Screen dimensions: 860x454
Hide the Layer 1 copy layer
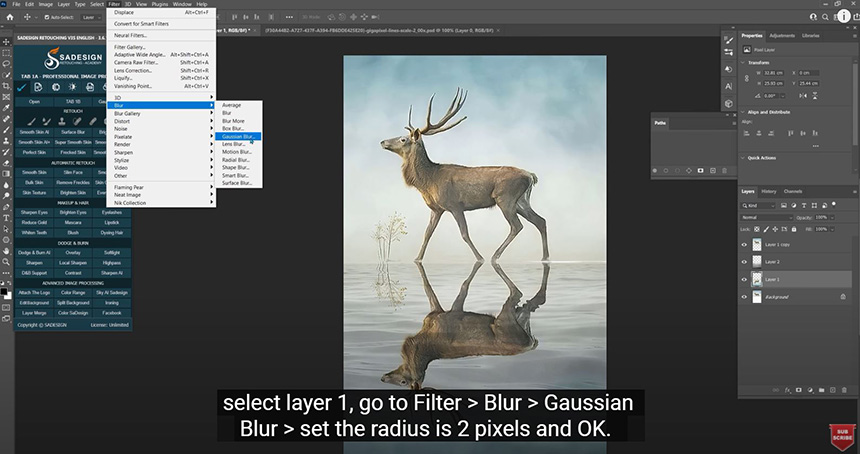[x=744, y=244]
